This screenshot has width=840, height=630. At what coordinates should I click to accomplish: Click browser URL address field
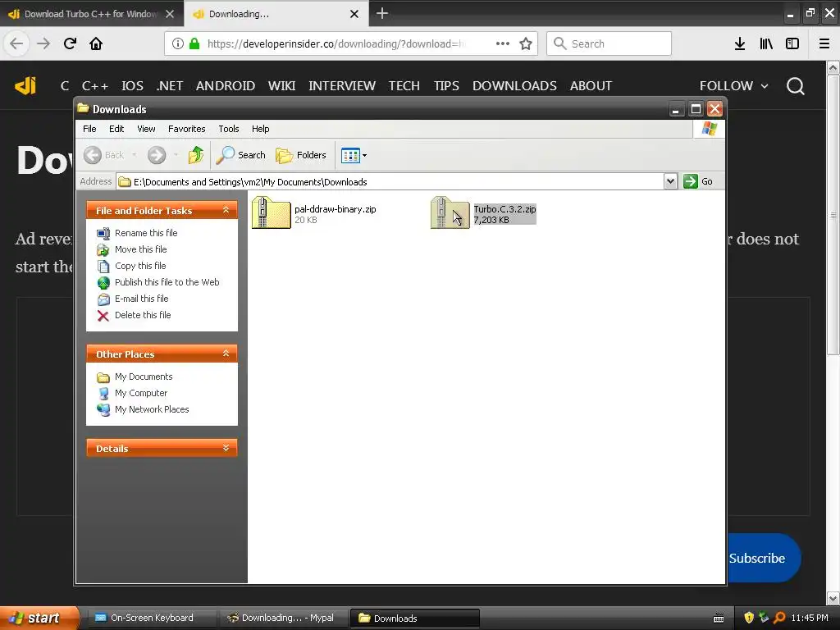point(335,43)
